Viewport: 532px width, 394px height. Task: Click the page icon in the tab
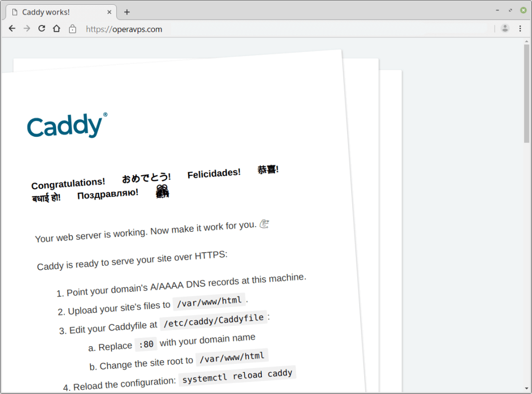15,12
